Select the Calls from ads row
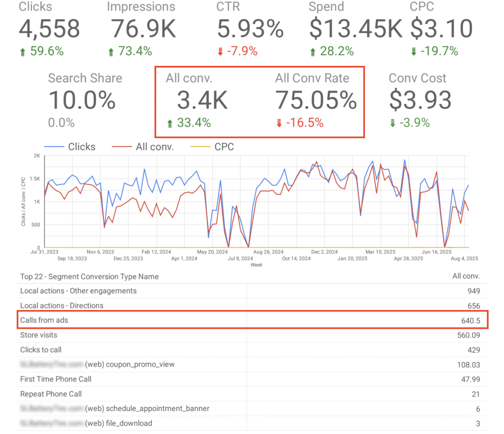 pos(252,320)
